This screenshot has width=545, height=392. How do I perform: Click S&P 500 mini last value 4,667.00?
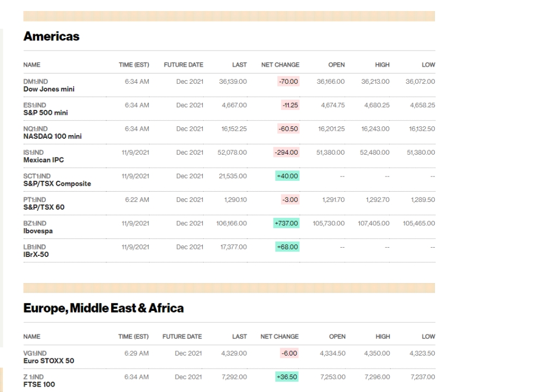(x=234, y=105)
